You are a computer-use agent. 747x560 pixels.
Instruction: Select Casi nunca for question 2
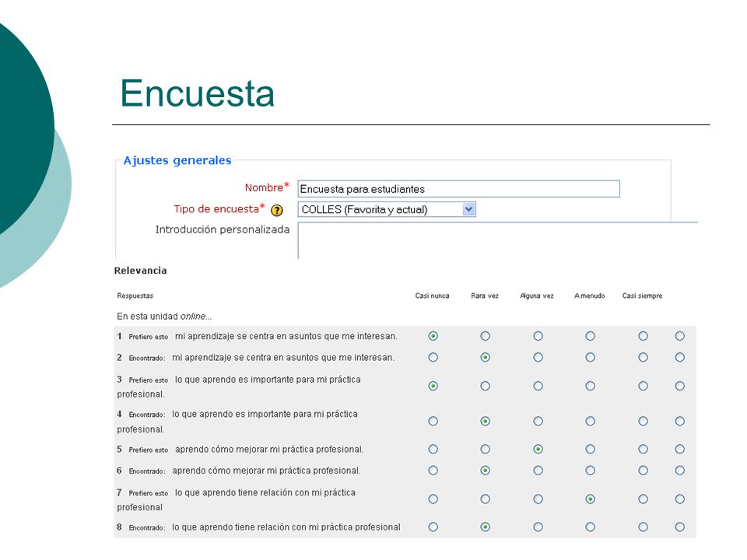433,357
